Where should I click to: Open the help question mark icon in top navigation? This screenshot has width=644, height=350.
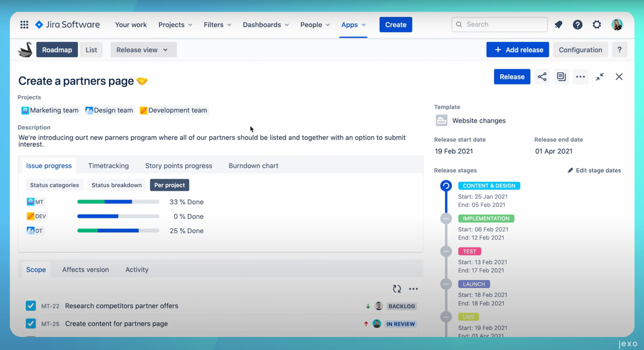[x=578, y=24]
